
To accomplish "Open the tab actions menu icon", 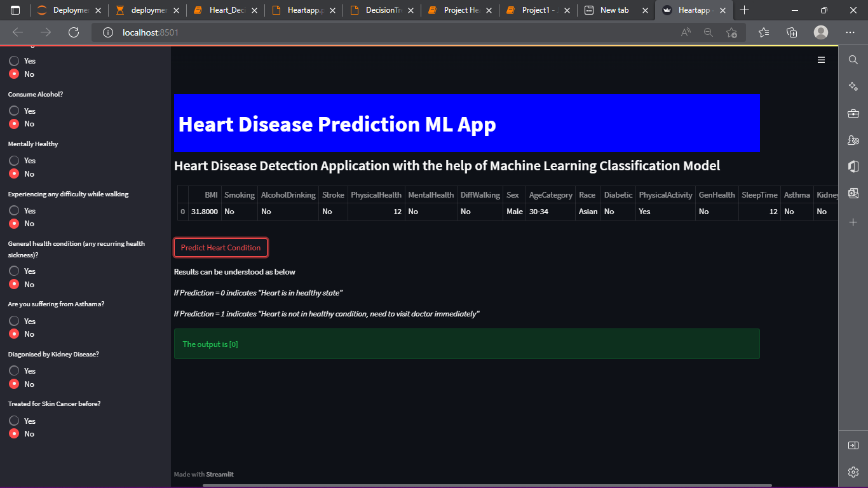I will click(15, 10).
